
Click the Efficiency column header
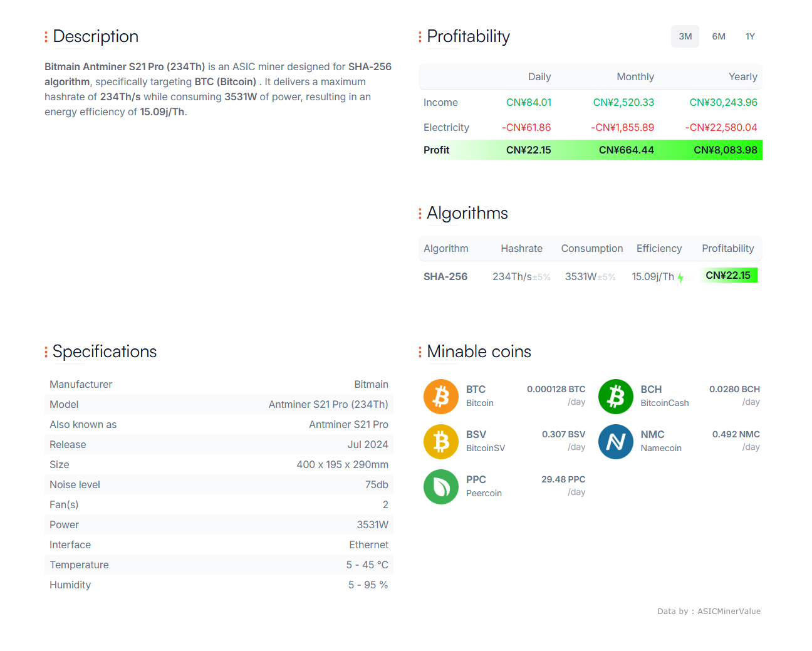pyautogui.click(x=659, y=248)
